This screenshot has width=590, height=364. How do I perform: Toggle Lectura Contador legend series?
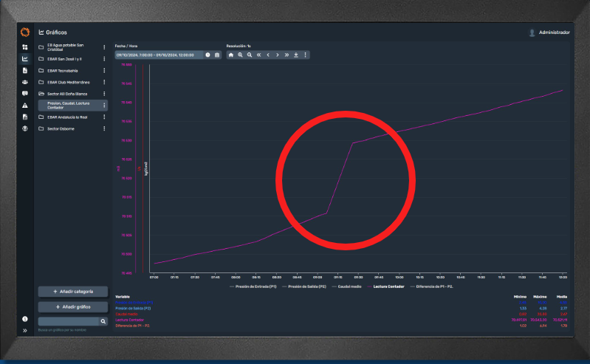coord(385,286)
